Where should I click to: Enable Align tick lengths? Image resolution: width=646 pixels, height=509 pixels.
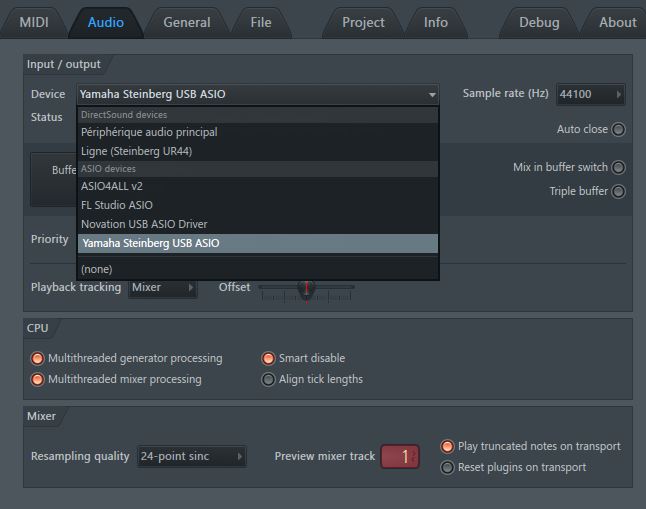pyautogui.click(x=268, y=380)
